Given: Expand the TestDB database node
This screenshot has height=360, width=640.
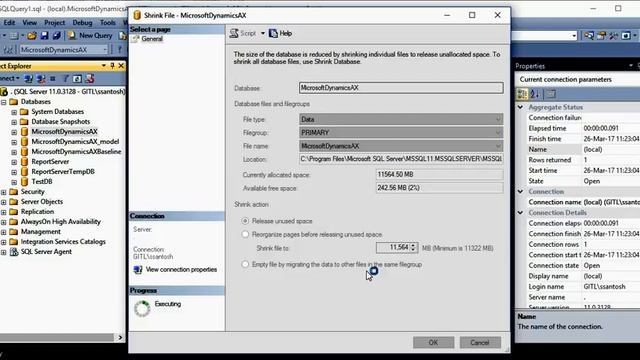Looking at the screenshot, I should [x=14, y=182].
